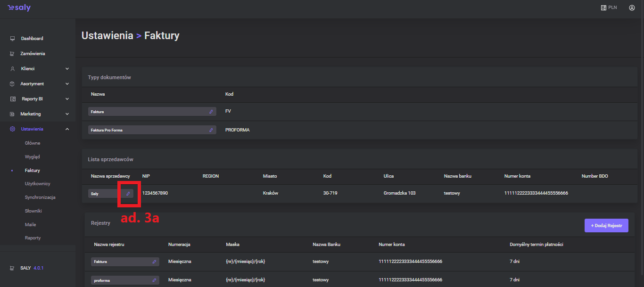This screenshot has height=287, width=644.
Task: Click pencil icon in Faktura registry row
Action: pyautogui.click(x=154, y=261)
